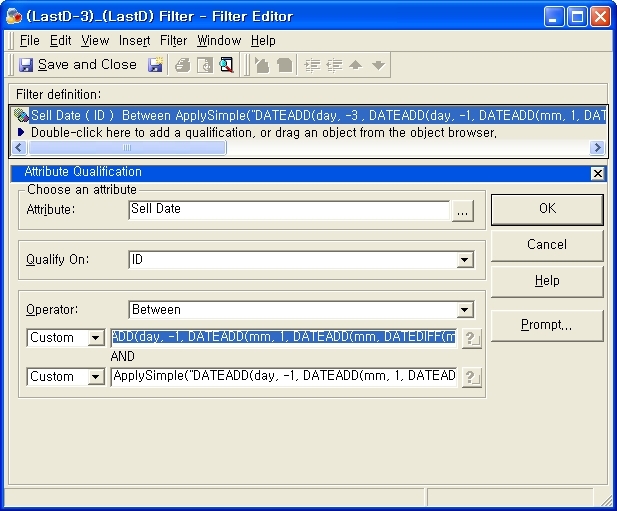Image resolution: width=617 pixels, height=511 pixels.
Task: Open the second Custom type dropdown
Action: (x=95, y=377)
